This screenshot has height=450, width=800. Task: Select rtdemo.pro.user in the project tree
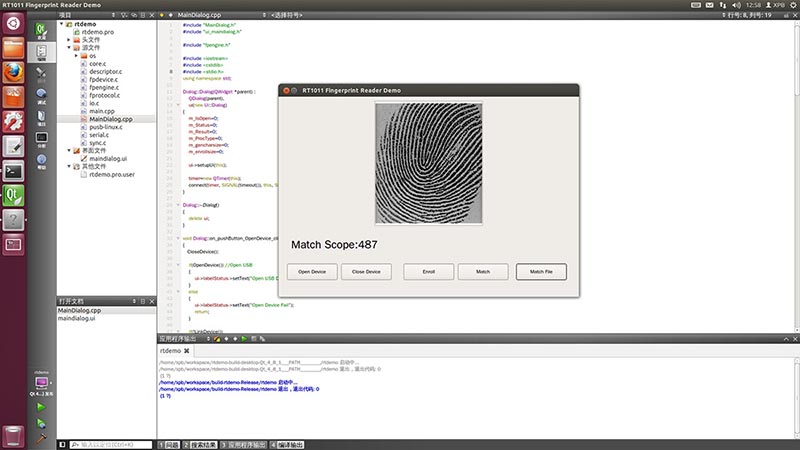point(112,174)
